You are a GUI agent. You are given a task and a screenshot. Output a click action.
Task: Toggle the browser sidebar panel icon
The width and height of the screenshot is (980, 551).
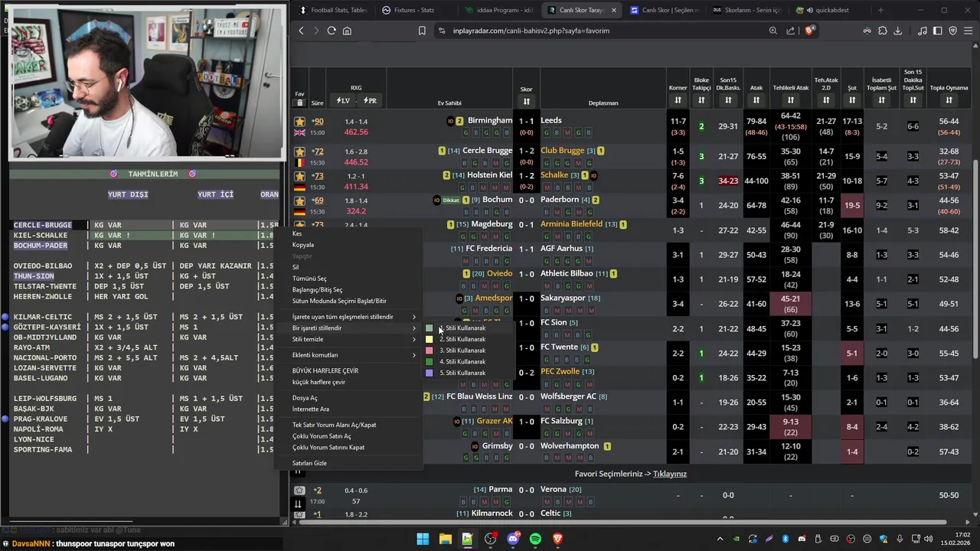[x=937, y=31]
